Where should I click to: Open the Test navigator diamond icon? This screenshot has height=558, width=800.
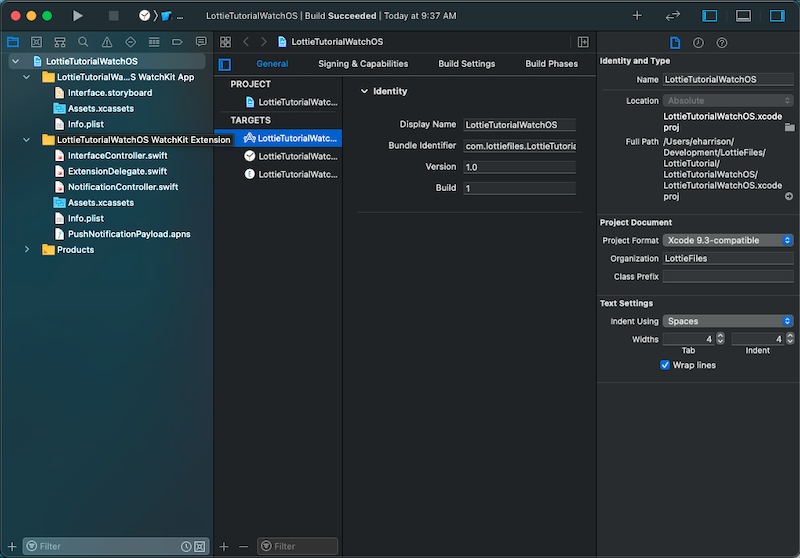point(131,42)
